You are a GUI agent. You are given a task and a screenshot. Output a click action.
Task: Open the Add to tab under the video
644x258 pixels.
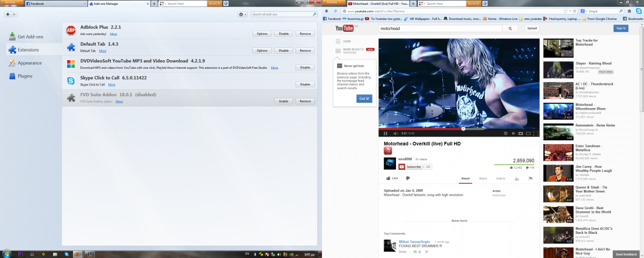click(x=501, y=178)
